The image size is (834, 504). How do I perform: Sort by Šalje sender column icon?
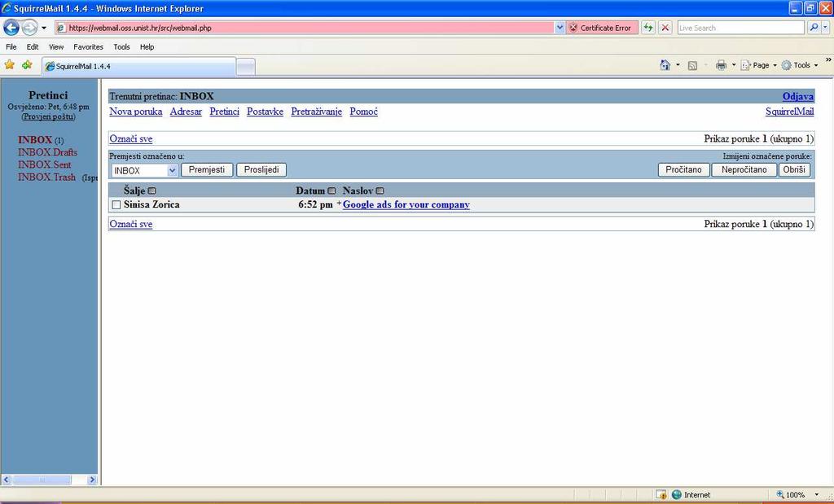151,191
